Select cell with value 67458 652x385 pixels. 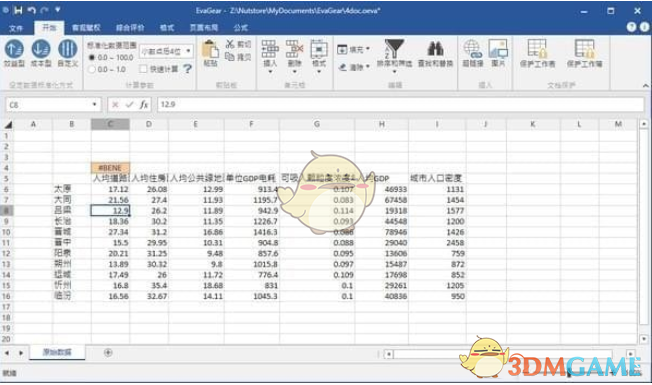pos(382,200)
